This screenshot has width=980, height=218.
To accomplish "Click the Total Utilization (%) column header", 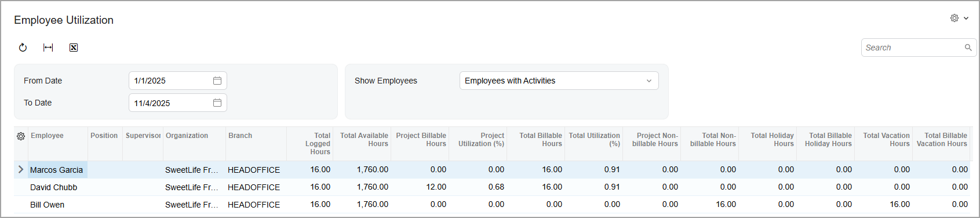I will tap(594, 140).
